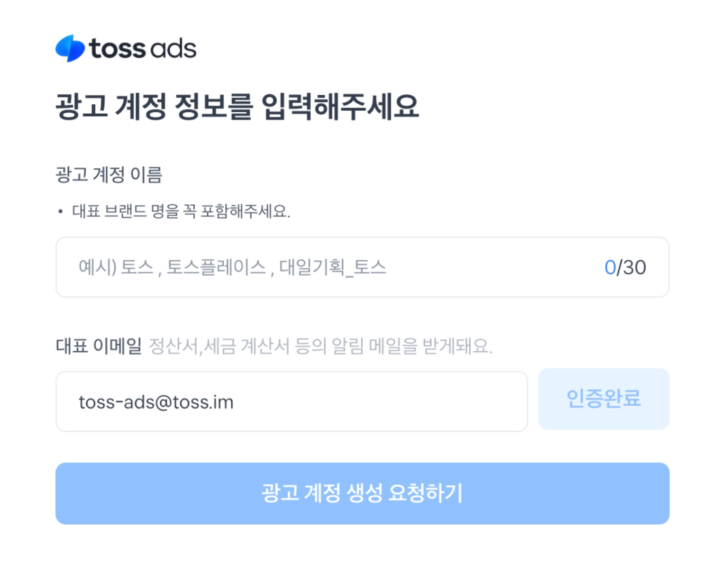
Task: Click the 0/30 character counter
Action: (625, 267)
